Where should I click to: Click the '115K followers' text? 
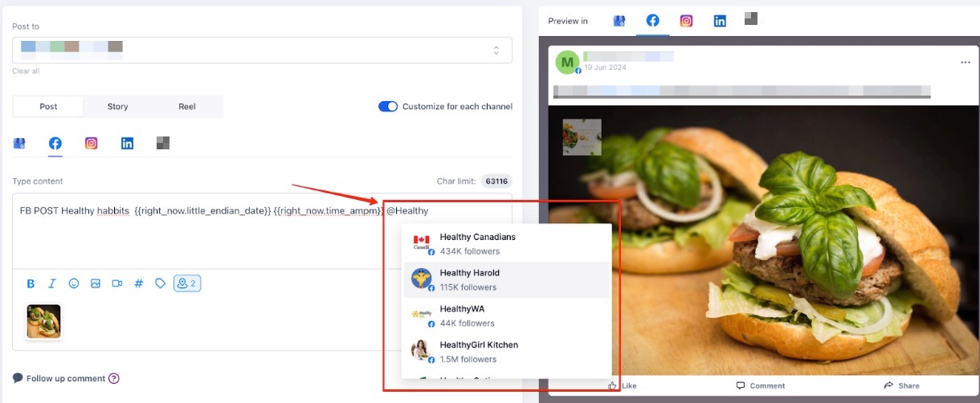pyautogui.click(x=468, y=287)
